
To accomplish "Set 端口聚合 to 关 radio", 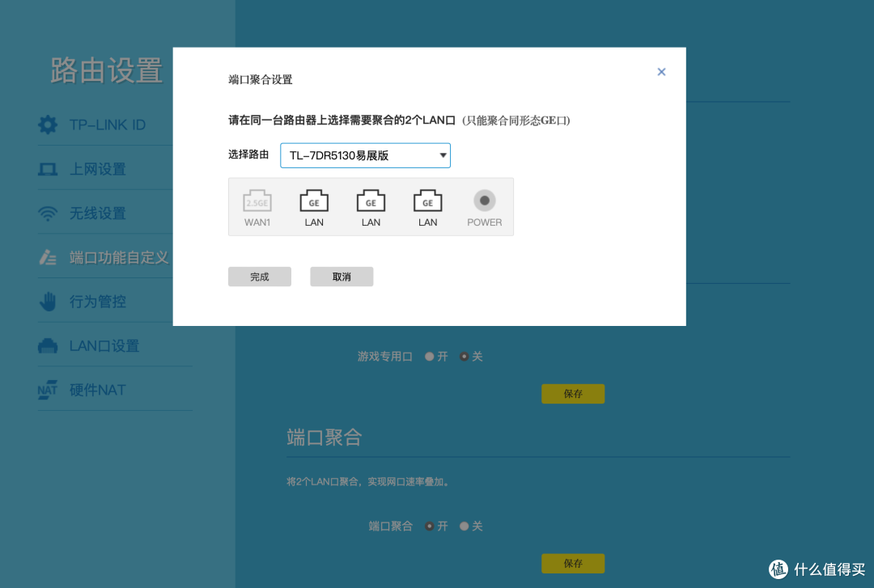I will pos(464,527).
